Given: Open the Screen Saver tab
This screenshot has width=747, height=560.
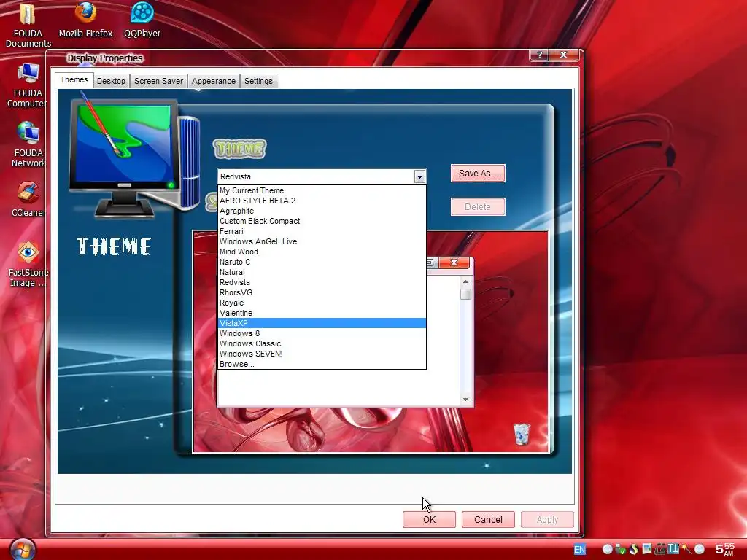Looking at the screenshot, I should [158, 81].
